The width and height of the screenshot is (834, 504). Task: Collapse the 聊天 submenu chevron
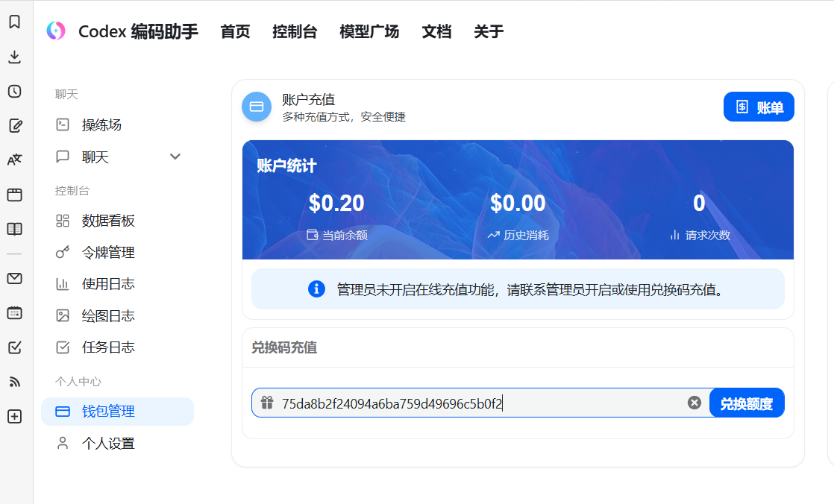(175, 157)
